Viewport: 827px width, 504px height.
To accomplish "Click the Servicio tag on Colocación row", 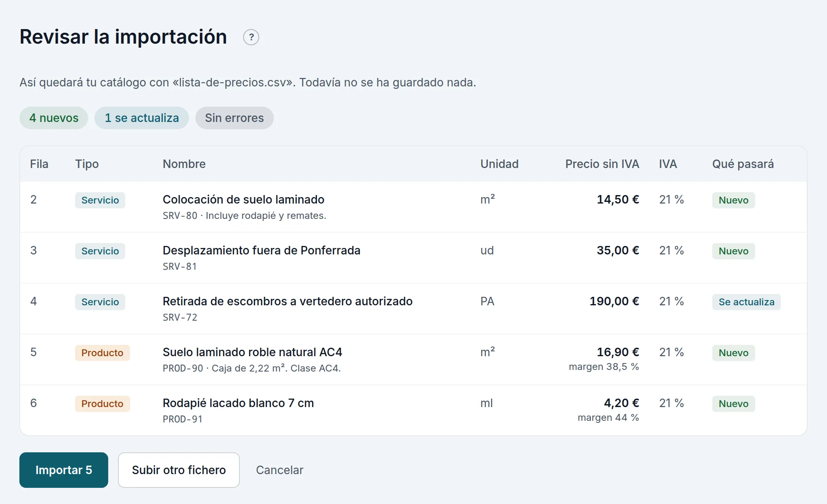I will tap(100, 200).
